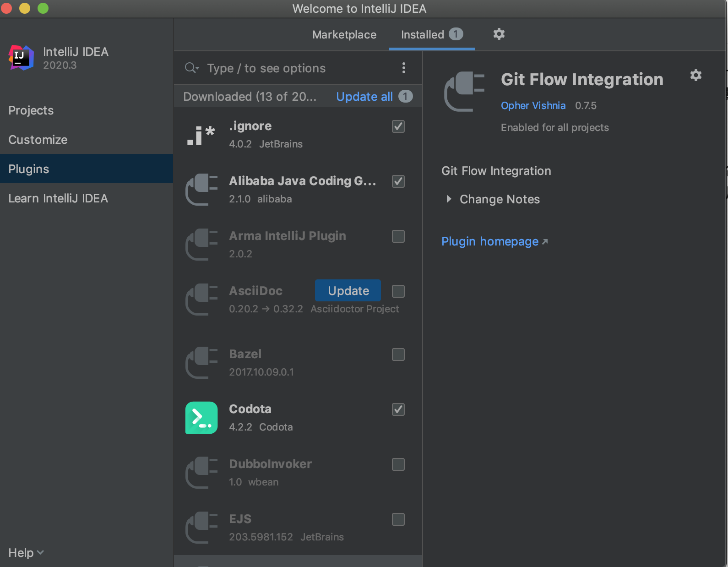Click the IntelliJ IDEA logo icon

tap(21, 58)
